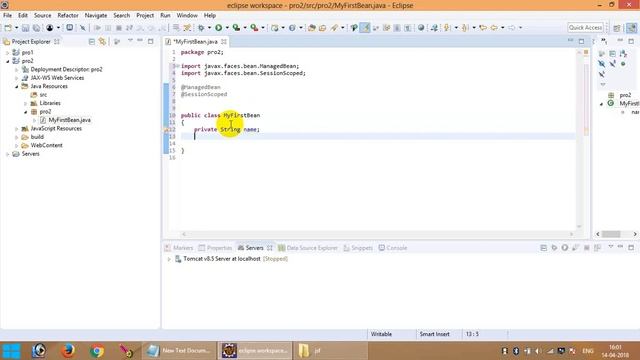The image size is (640, 360).
Task: Open the Navigate menu
Action: click(96, 16)
